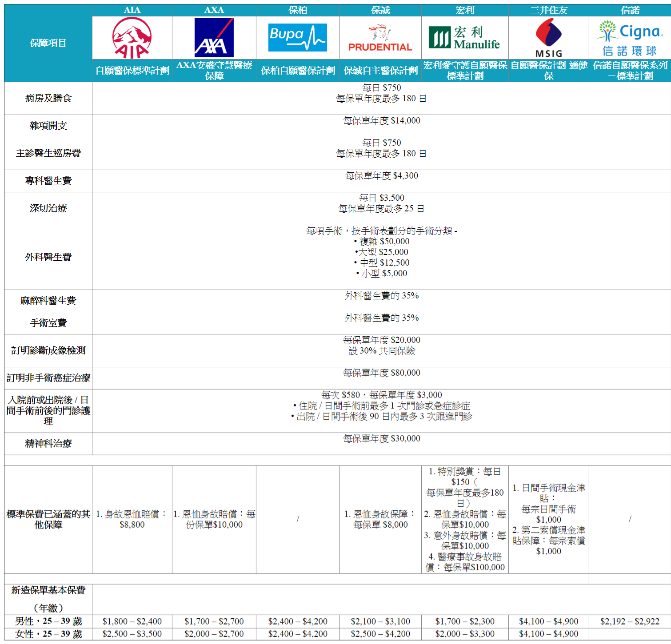The width and height of the screenshot is (671, 644).
Task: Click female premium $2,000 – $2,700
Action: point(214,634)
